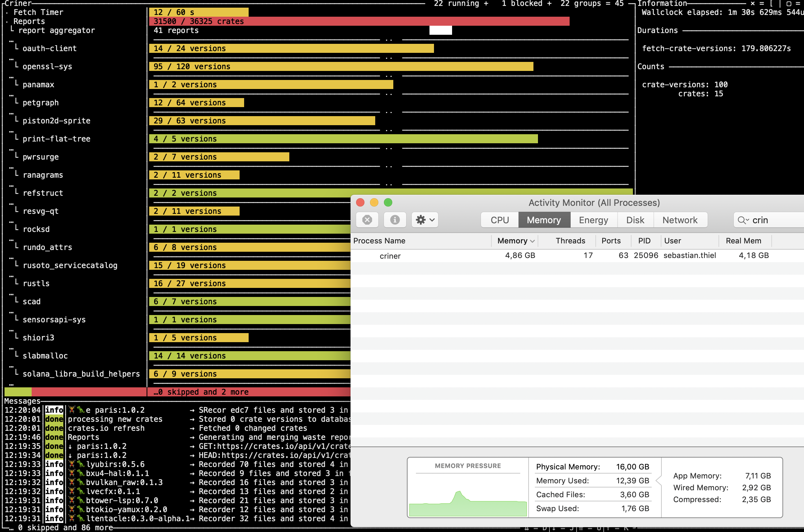
Task: Click the force-quit (X) icon in Activity Monitor
Action: coord(367,220)
